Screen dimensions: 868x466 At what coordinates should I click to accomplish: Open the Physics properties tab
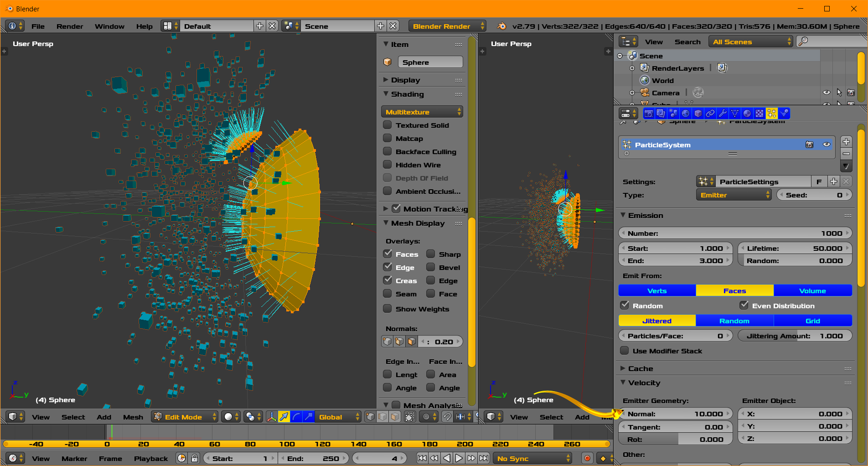[x=784, y=114]
